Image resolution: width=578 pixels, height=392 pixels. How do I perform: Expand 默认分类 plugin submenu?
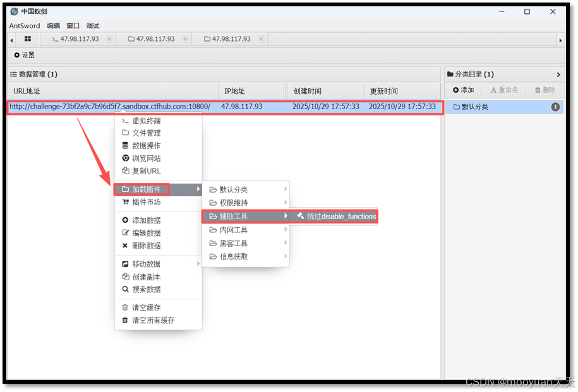click(246, 189)
